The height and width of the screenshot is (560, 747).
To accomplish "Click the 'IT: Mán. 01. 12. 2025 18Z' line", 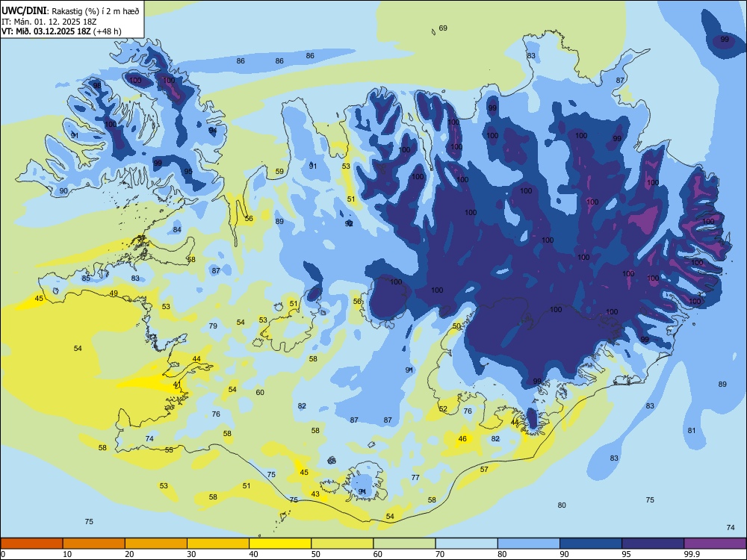I will pos(49,22).
